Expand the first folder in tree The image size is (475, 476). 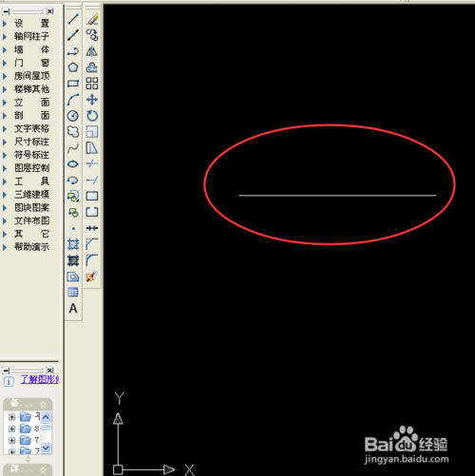tap(12, 417)
